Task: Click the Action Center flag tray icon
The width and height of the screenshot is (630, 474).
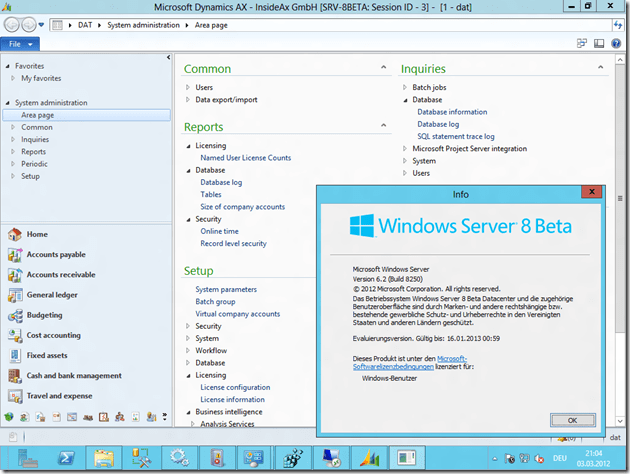Action: tap(509, 458)
